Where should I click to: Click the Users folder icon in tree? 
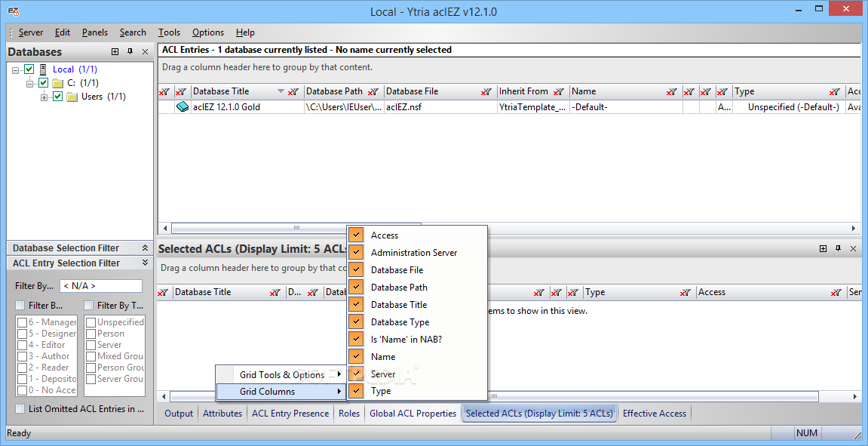click(x=72, y=97)
